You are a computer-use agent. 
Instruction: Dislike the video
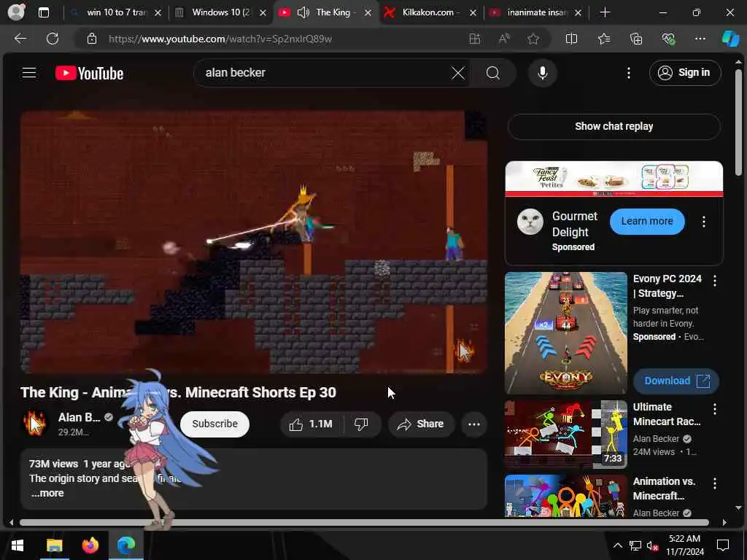point(361,424)
